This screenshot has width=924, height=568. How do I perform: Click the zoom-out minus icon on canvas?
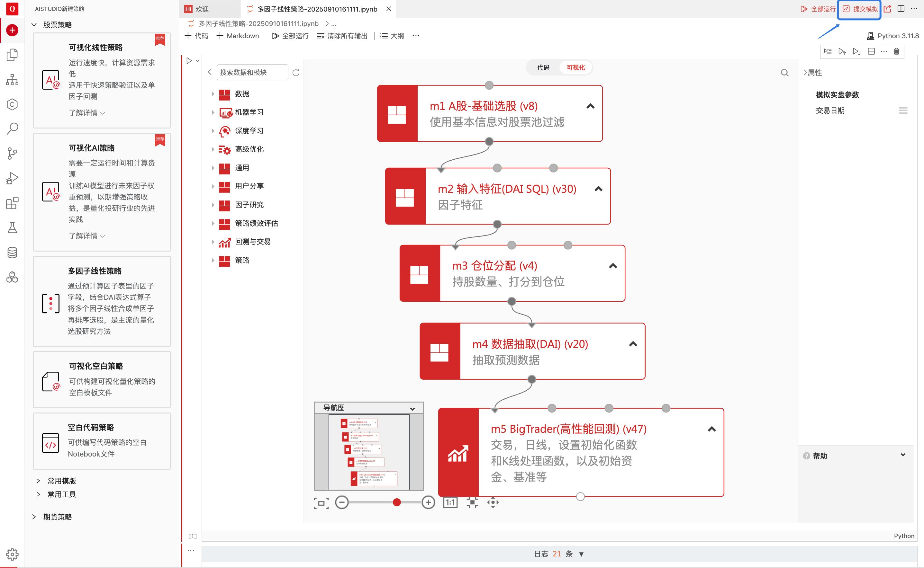pos(342,502)
